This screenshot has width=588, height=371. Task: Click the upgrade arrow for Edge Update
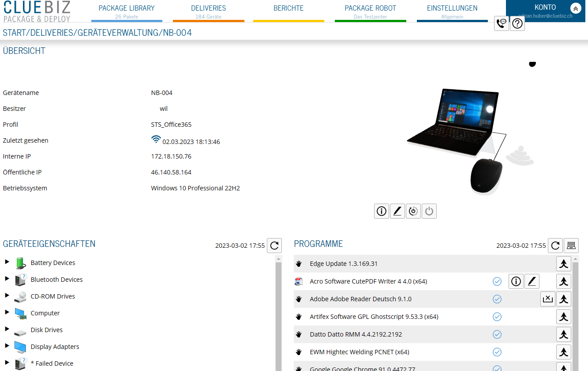tap(564, 264)
